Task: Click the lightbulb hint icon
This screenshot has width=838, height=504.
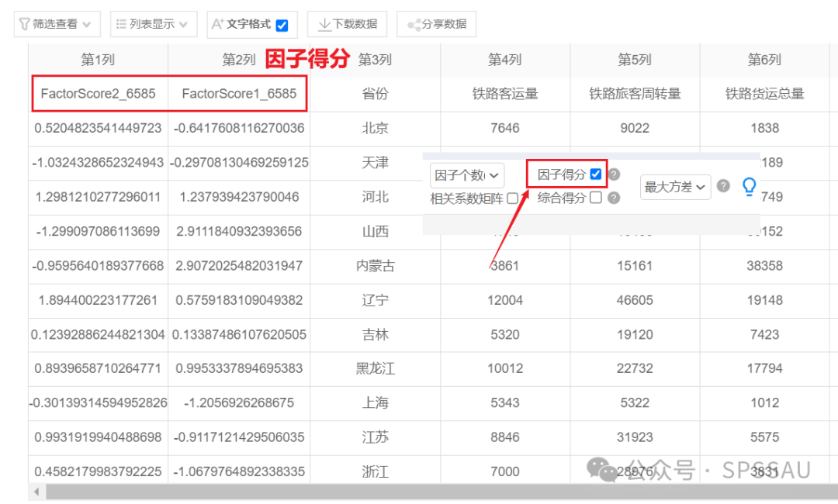Action: tap(750, 186)
